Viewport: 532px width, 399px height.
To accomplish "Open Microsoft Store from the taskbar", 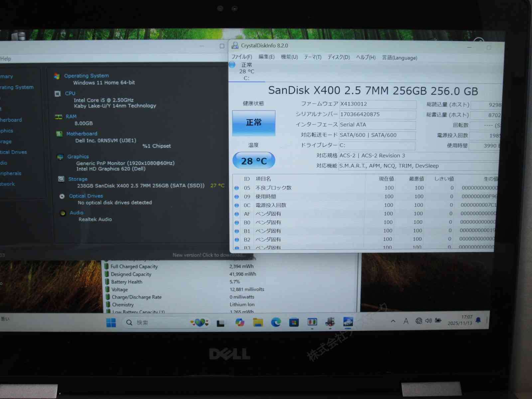I will pyautogui.click(x=294, y=322).
